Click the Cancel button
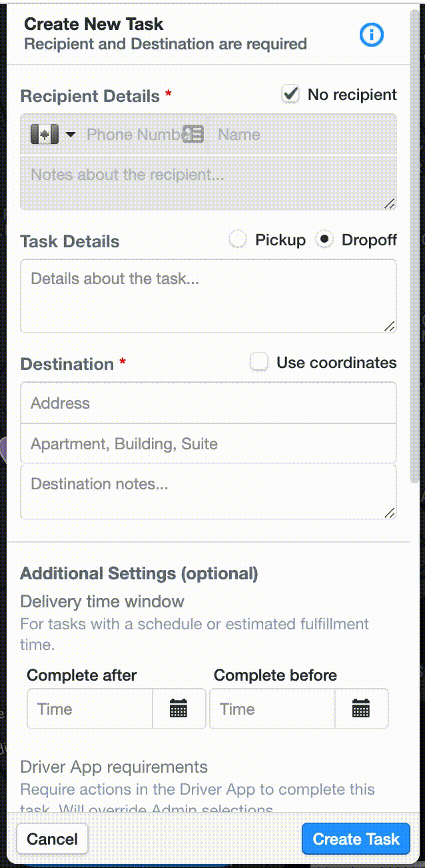Image resolution: width=425 pixels, height=868 pixels. [52, 839]
